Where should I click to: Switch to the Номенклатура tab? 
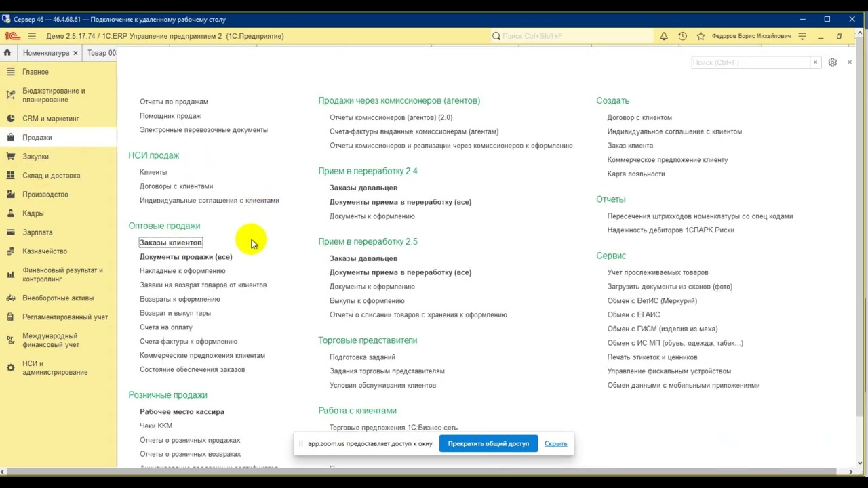click(46, 53)
